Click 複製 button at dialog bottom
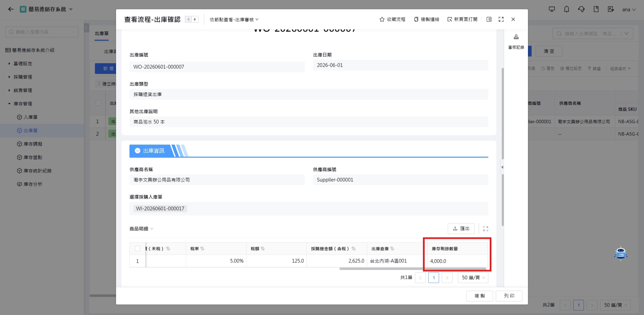 [x=480, y=296]
